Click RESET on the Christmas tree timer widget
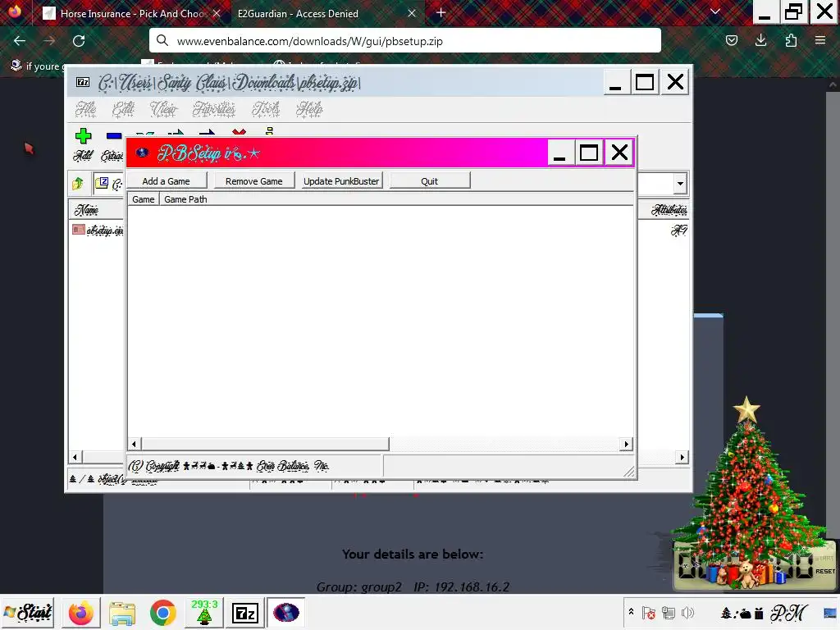The width and height of the screenshot is (840, 630). [x=825, y=571]
